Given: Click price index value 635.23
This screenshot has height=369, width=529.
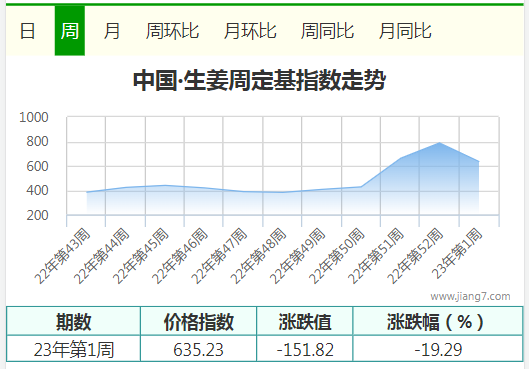Looking at the screenshot, I should click(x=198, y=349).
